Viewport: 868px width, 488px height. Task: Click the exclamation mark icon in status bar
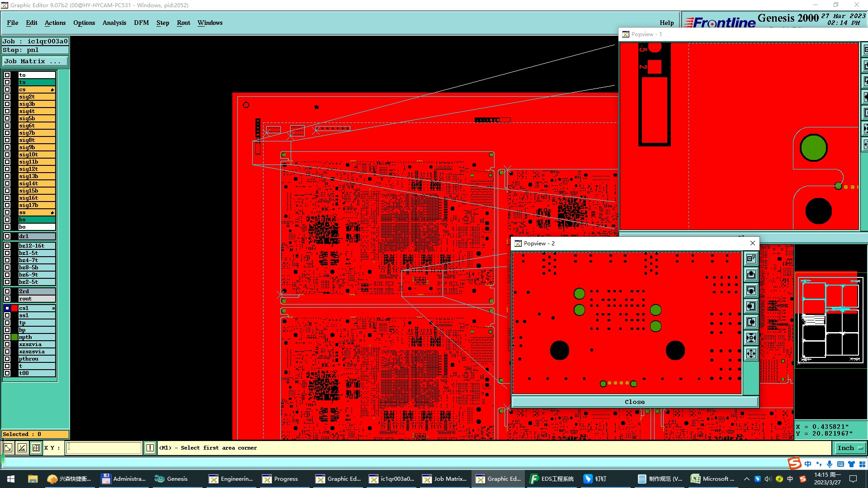click(x=150, y=448)
